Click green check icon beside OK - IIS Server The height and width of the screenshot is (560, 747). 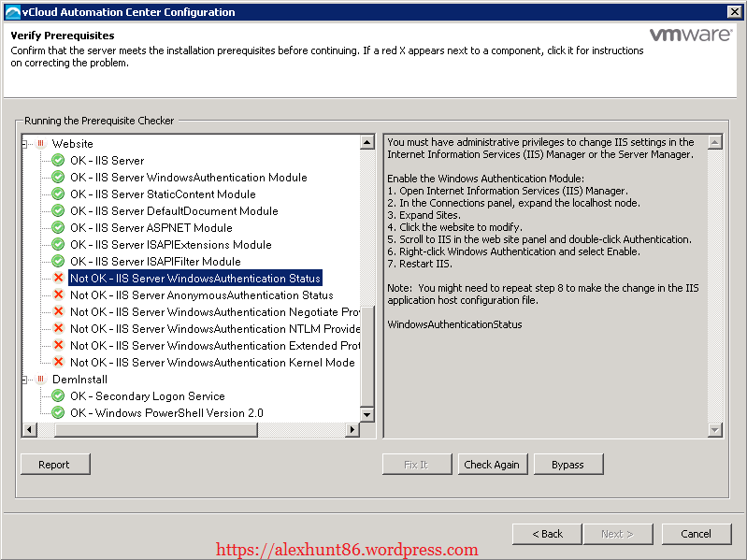click(x=58, y=161)
